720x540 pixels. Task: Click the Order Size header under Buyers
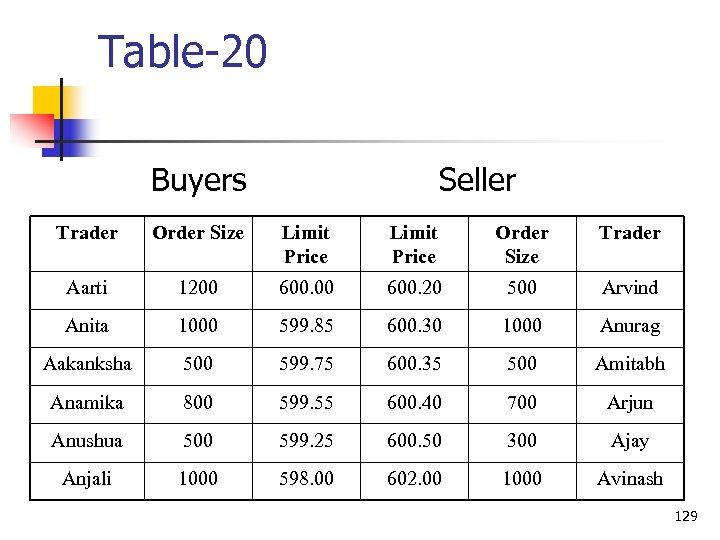click(198, 233)
